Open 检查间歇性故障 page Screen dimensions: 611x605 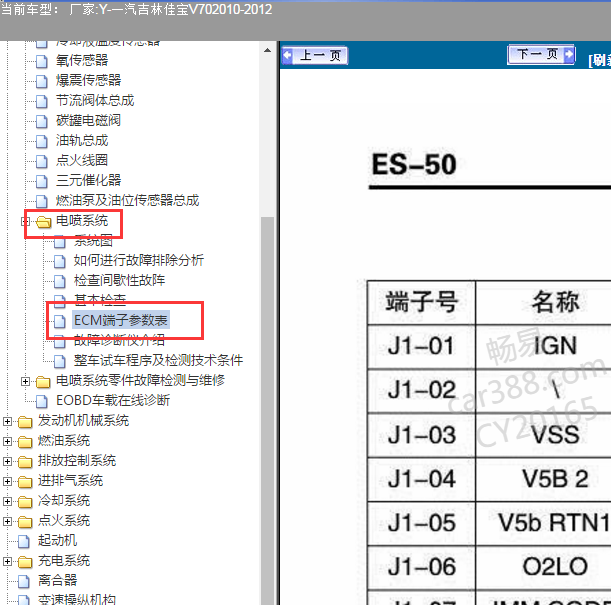[119, 280]
